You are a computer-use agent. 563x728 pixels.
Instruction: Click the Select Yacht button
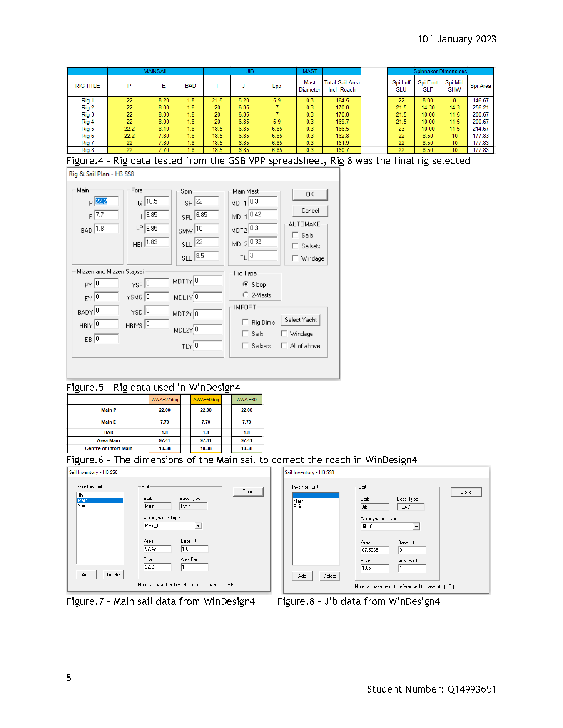tap(301, 320)
